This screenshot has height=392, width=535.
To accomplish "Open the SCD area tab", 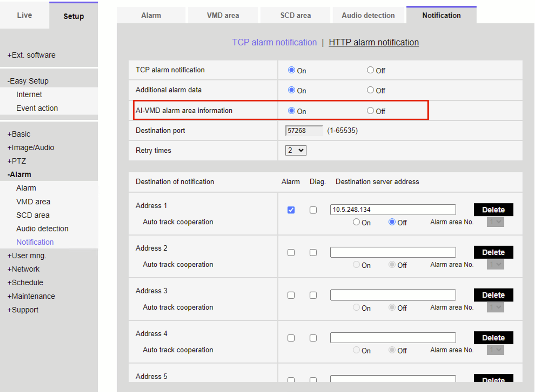I will [x=295, y=15].
